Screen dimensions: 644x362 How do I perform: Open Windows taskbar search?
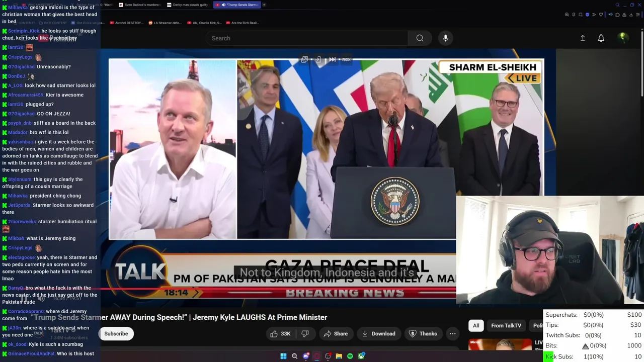point(294,356)
